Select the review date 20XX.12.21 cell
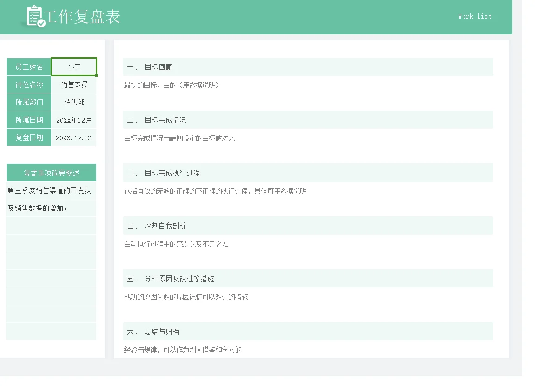Screen dimensions: 537x392 coord(74,137)
